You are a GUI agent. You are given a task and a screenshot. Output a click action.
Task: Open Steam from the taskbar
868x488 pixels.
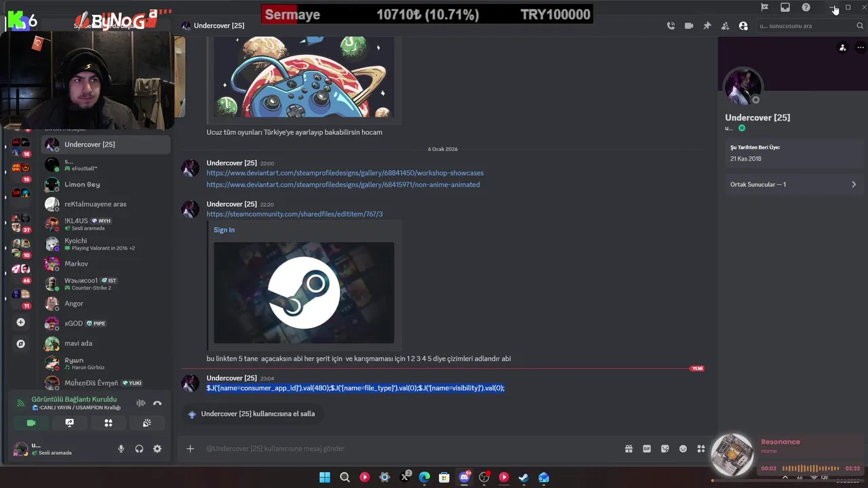pos(524,477)
